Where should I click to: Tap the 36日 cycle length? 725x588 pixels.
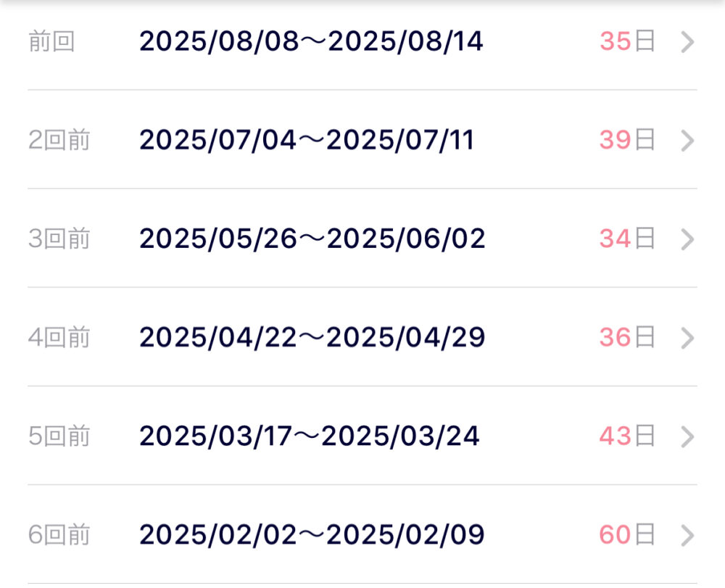pos(627,337)
